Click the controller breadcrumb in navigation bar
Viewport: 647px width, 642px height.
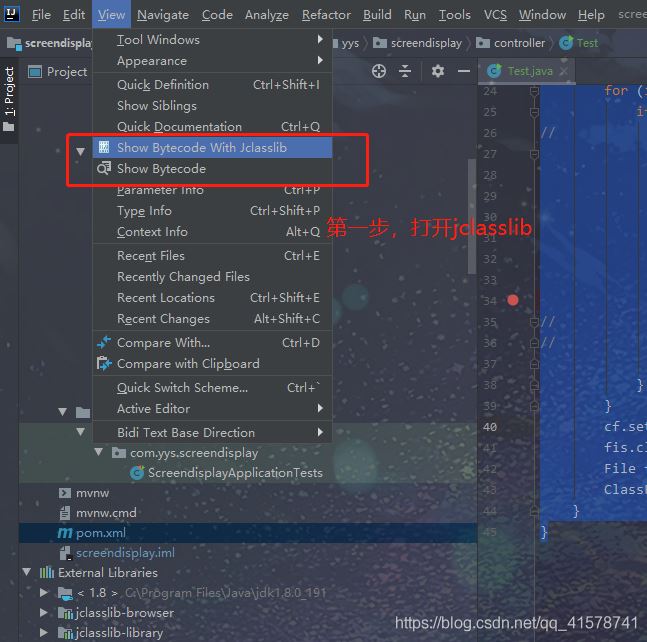tap(519, 43)
